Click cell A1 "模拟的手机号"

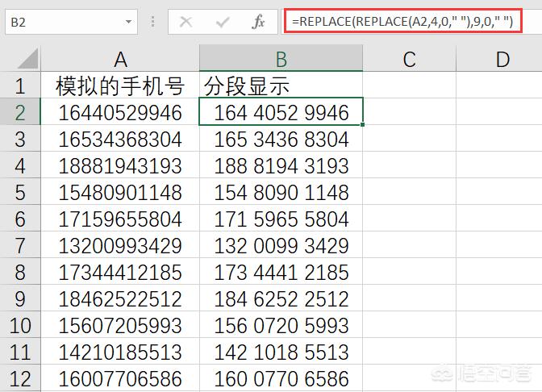click(120, 85)
